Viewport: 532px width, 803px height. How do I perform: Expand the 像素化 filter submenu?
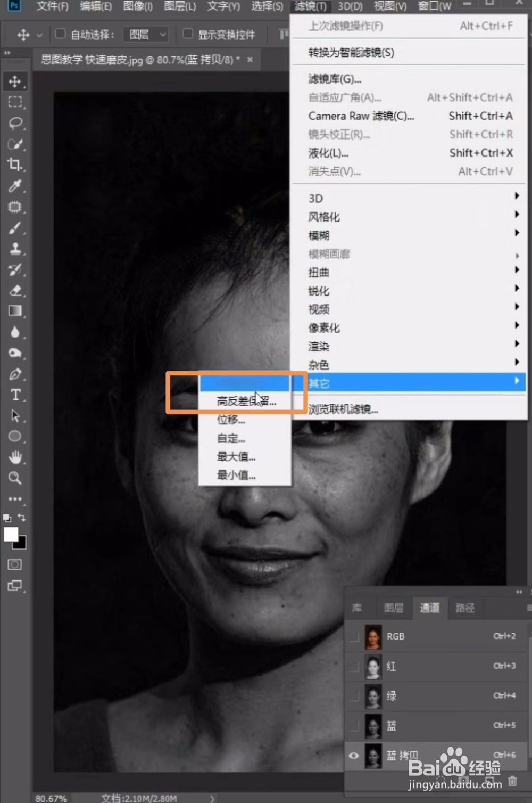tap(410, 327)
